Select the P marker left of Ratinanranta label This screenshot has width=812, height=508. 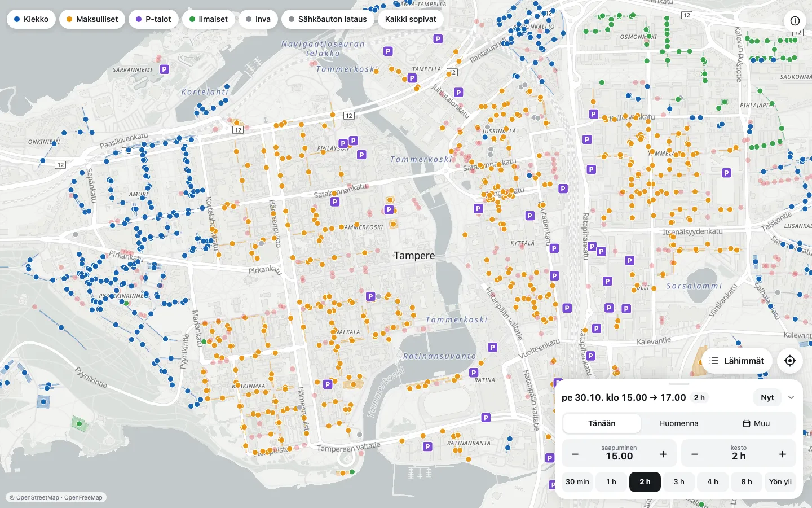[x=427, y=447]
